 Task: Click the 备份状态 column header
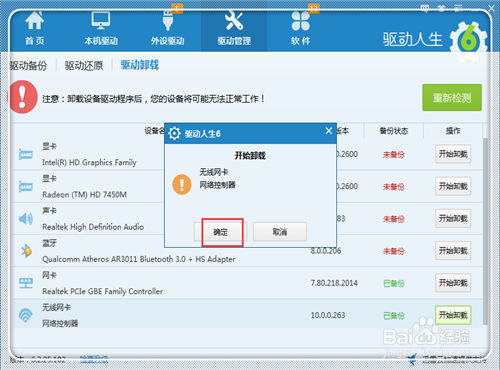click(394, 131)
